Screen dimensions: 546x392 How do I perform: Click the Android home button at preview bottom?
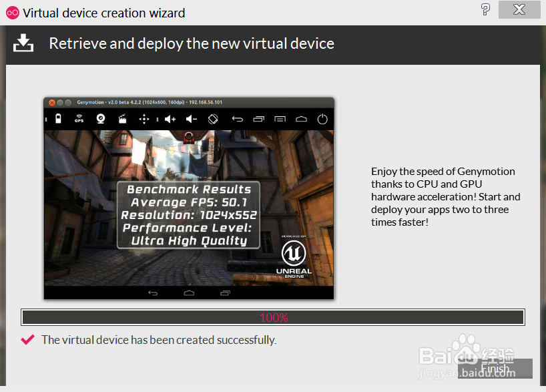(189, 293)
